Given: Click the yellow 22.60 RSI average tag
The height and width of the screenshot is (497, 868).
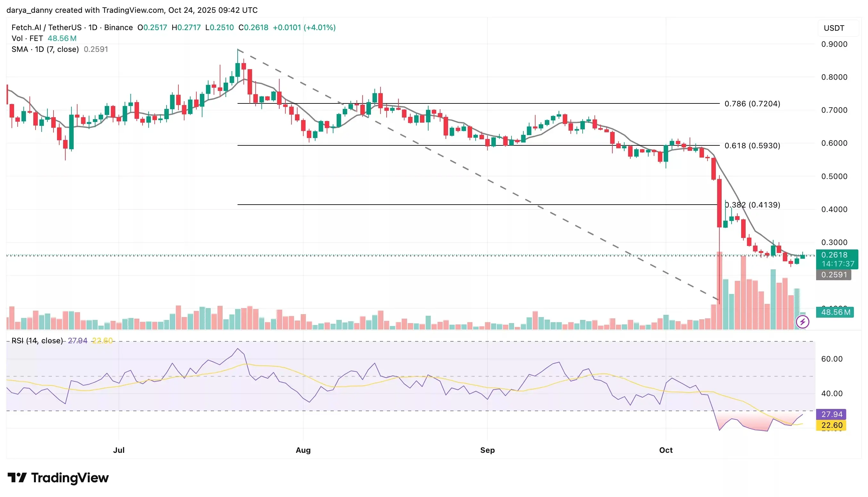Looking at the screenshot, I should (831, 425).
